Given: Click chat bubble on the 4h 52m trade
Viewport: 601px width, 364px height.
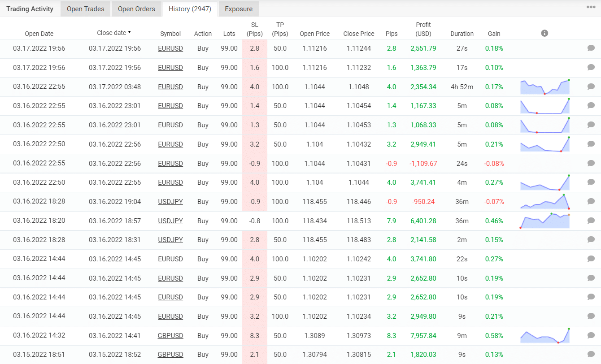Looking at the screenshot, I should tap(591, 87).
